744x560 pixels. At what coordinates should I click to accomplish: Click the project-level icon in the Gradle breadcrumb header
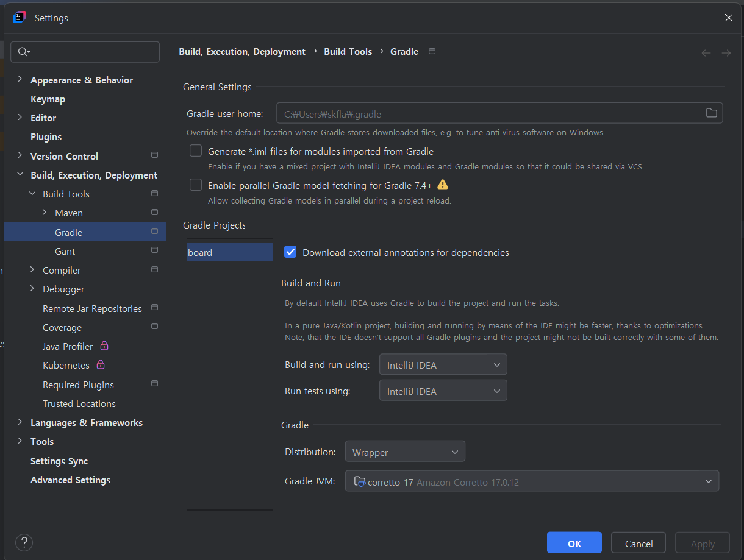(432, 51)
